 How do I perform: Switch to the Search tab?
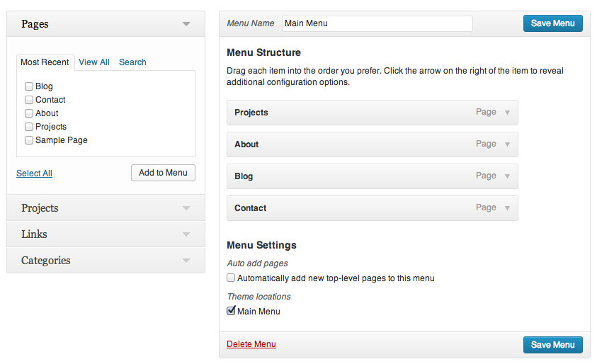tap(132, 62)
